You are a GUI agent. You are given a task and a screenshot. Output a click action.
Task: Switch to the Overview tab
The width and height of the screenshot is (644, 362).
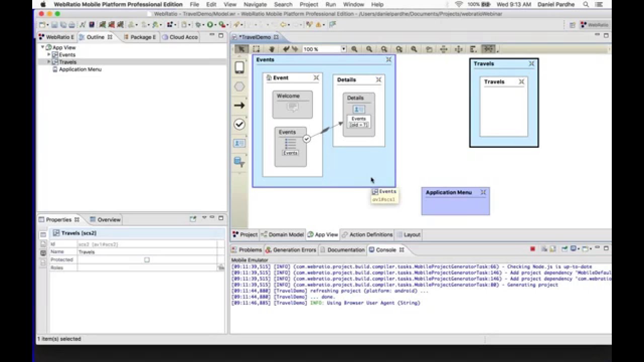pyautogui.click(x=105, y=220)
